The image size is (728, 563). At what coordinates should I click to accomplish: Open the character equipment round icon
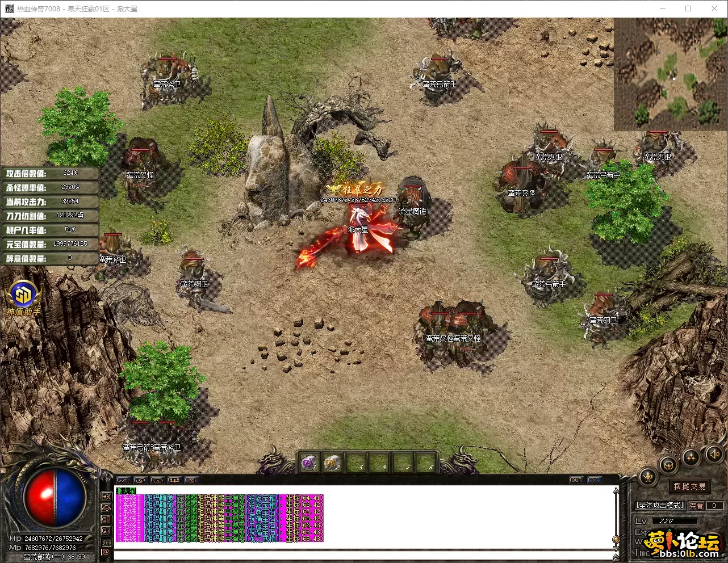[x=648, y=477]
